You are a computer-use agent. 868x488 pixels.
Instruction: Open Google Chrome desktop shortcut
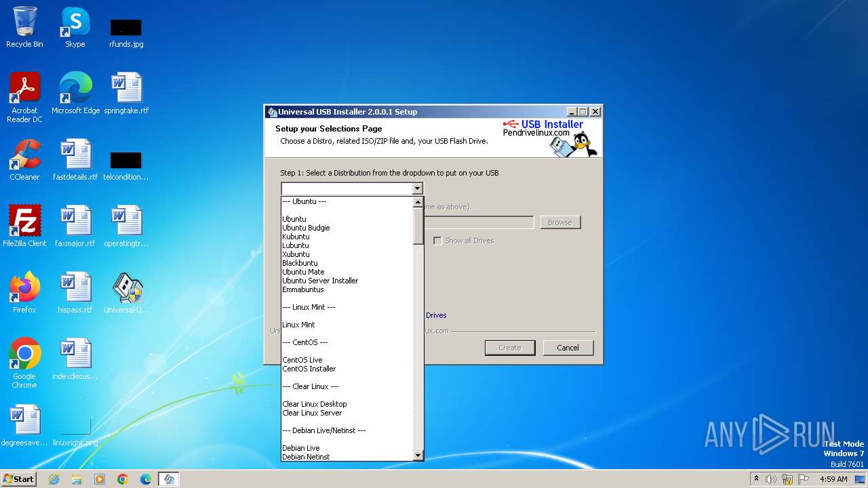tap(24, 363)
